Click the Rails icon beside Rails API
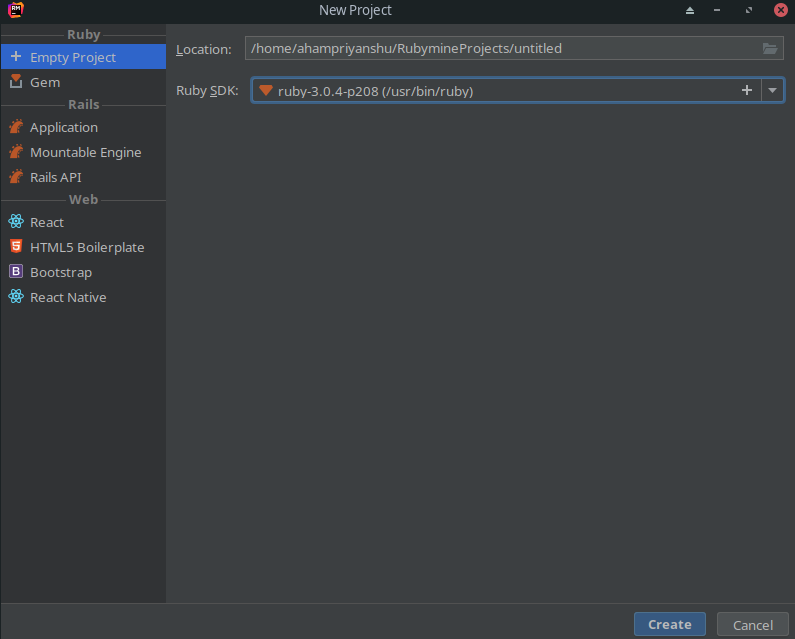The height and width of the screenshot is (639, 795). point(16,176)
